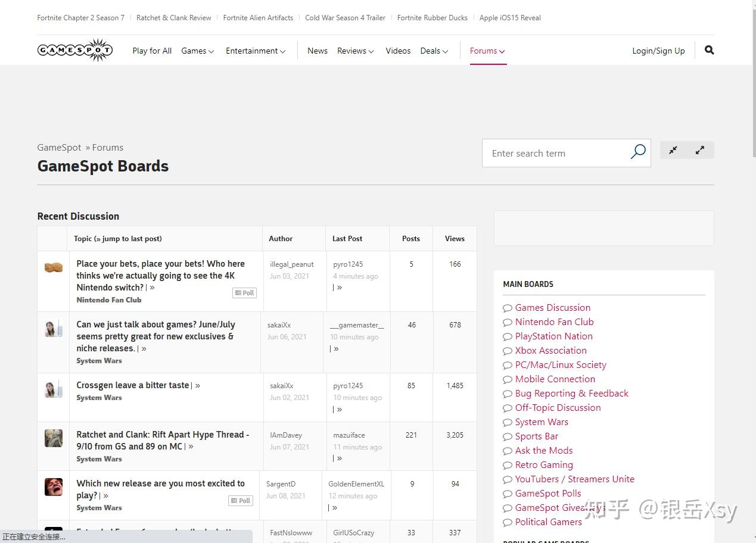Click the GameSpot logo
This screenshot has height=543, width=756.
75,50
